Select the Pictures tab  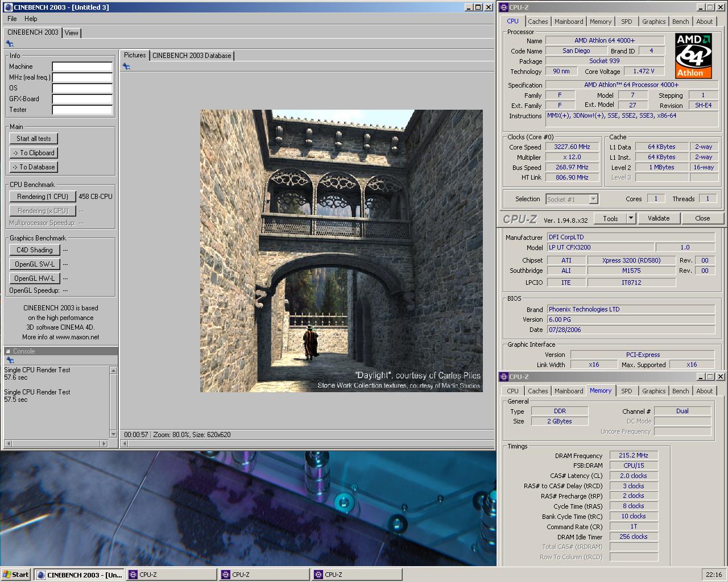pos(135,55)
